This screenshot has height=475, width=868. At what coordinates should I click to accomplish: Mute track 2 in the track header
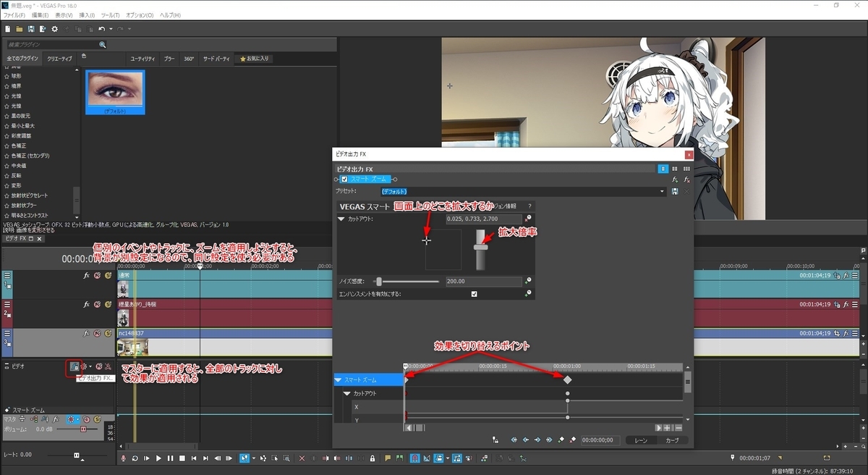pos(97,304)
